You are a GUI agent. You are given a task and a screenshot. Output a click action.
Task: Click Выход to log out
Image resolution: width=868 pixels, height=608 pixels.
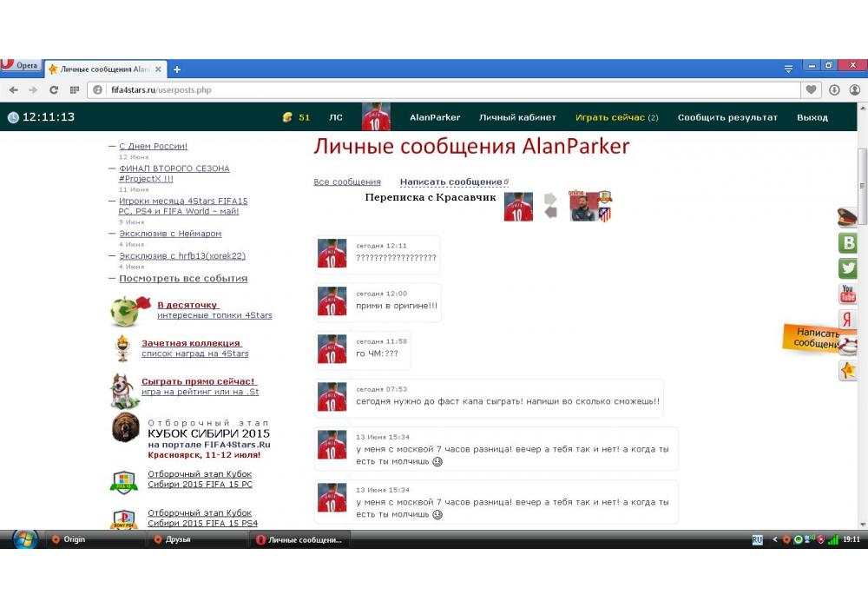pyautogui.click(x=812, y=117)
